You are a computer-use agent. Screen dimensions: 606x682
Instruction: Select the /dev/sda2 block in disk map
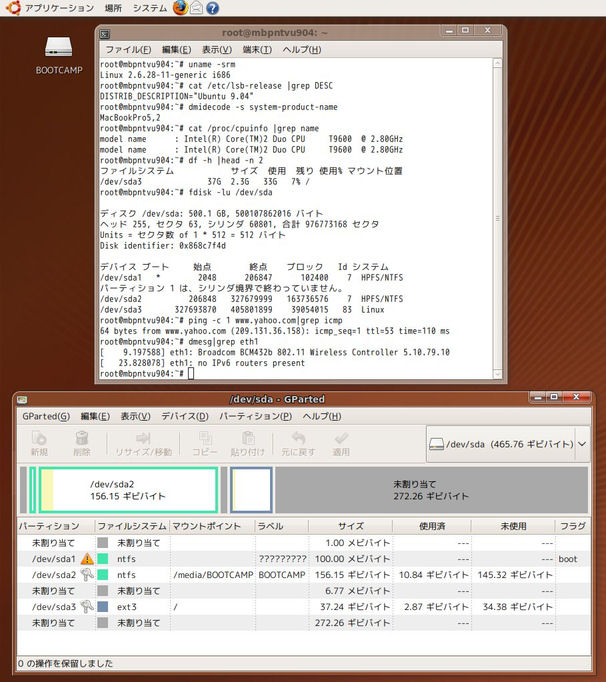pyautogui.click(x=128, y=490)
